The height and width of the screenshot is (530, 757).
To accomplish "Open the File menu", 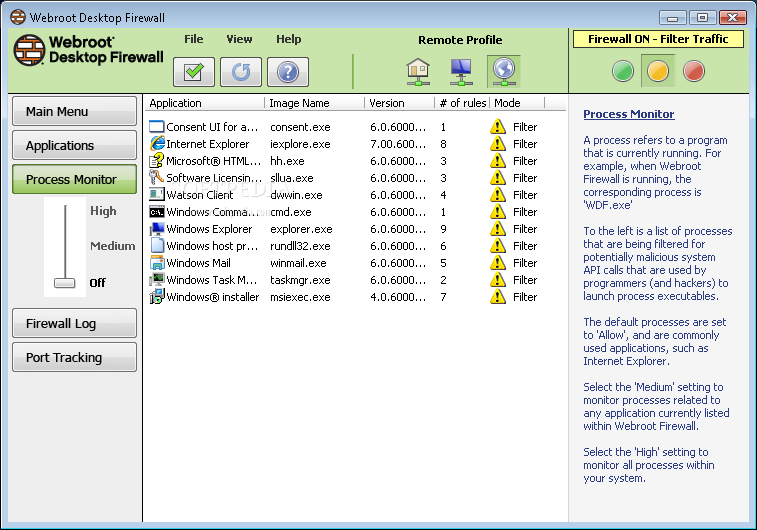I will [x=194, y=39].
